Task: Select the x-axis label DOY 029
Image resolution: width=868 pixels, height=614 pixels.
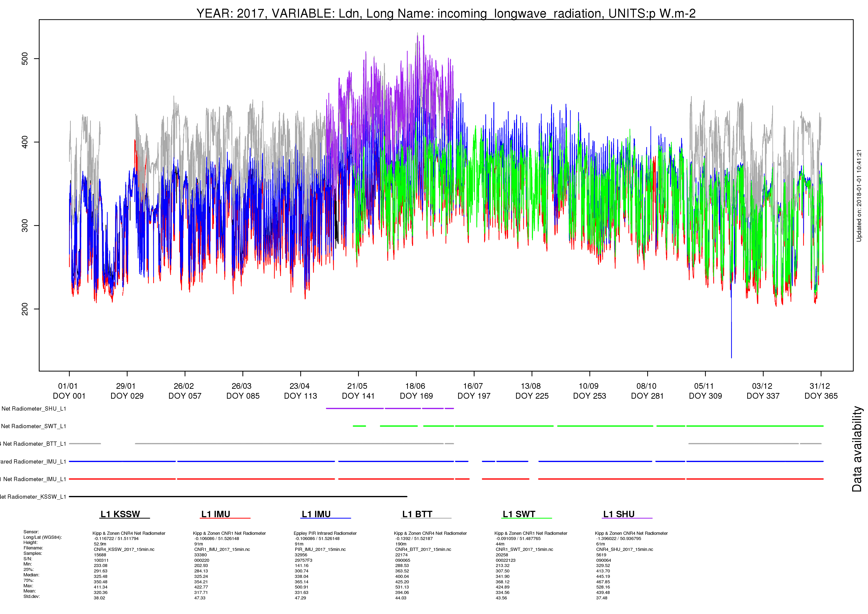Action: 127,396
